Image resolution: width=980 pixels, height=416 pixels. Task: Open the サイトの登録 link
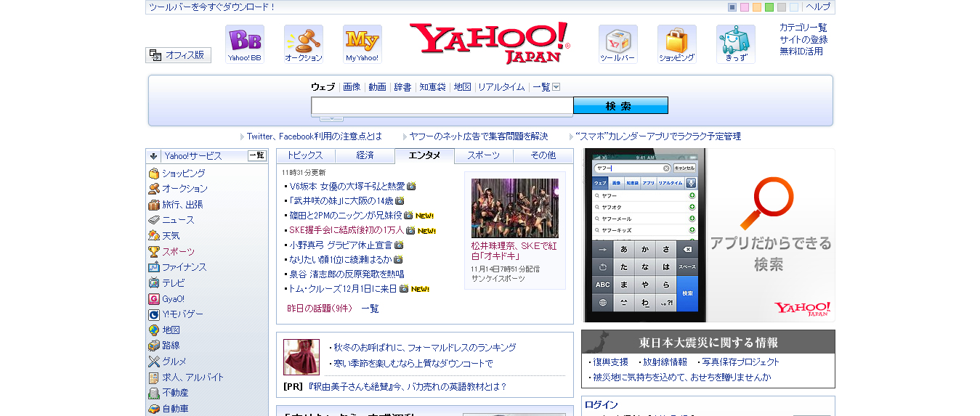[803, 39]
